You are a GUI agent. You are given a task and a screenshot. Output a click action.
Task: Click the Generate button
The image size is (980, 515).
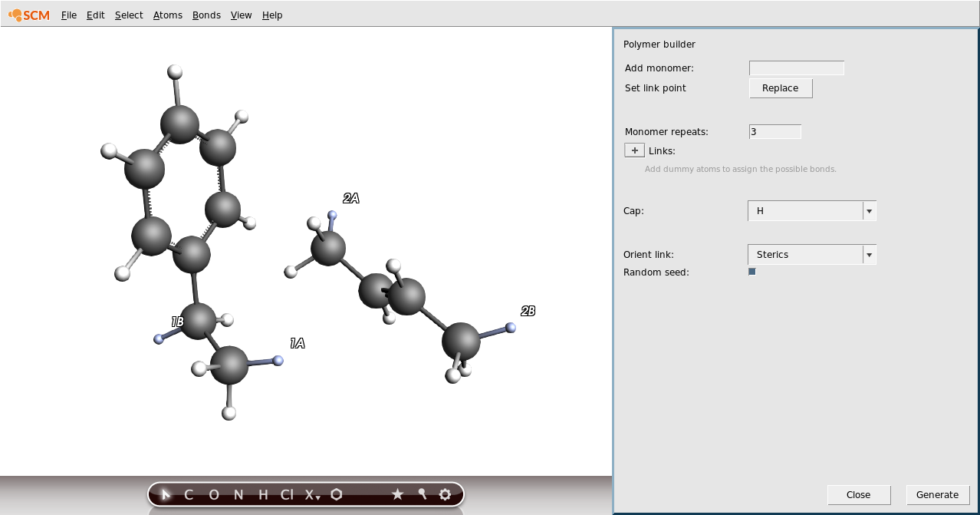point(937,494)
